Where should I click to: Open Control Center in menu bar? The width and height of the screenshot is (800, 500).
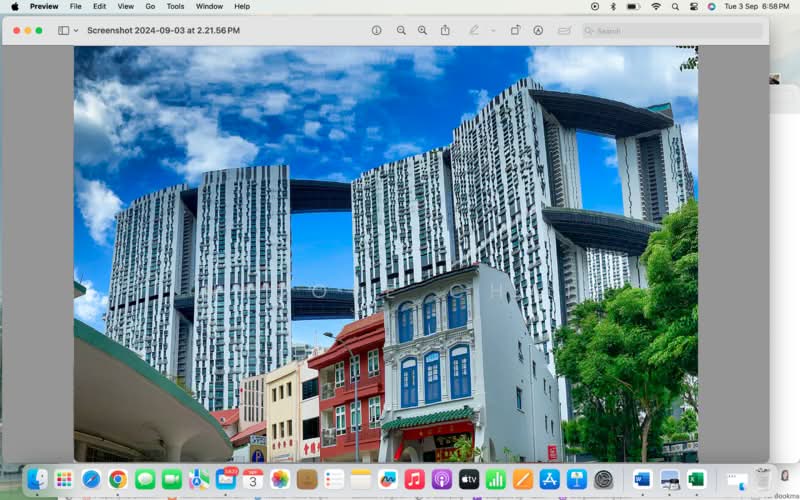(693, 7)
